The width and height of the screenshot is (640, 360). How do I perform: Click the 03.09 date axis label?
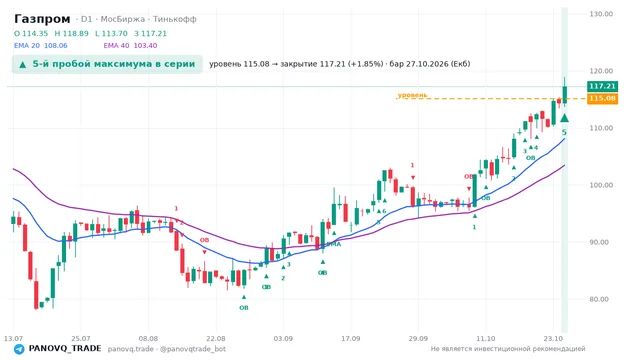(x=283, y=339)
